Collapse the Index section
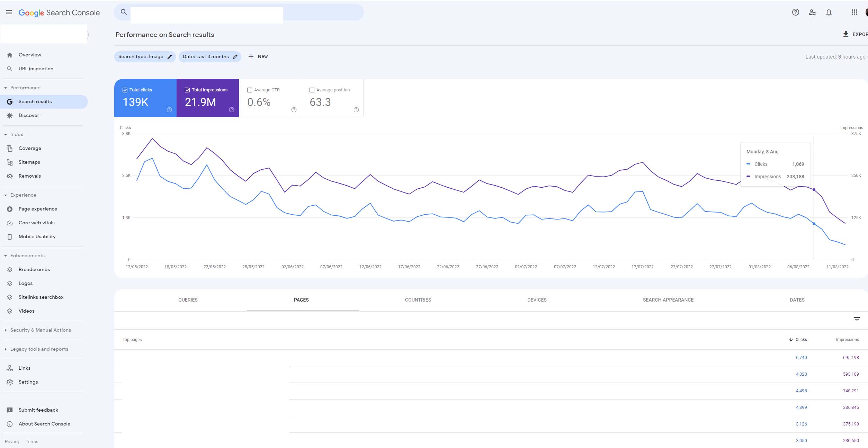The height and width of the screenshot is (448, 868). coord(6,135)
